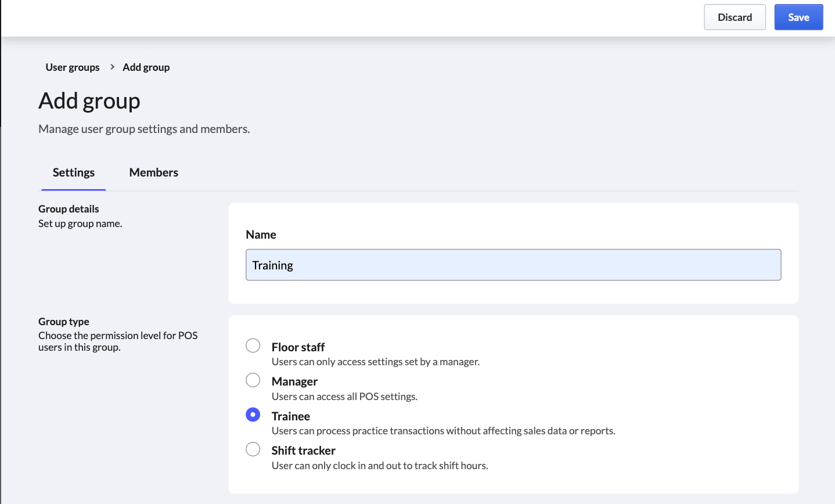Click the breadcrumb chevron separator icon
This screenshot has height=504, width=835.
[x=112, y=67]
